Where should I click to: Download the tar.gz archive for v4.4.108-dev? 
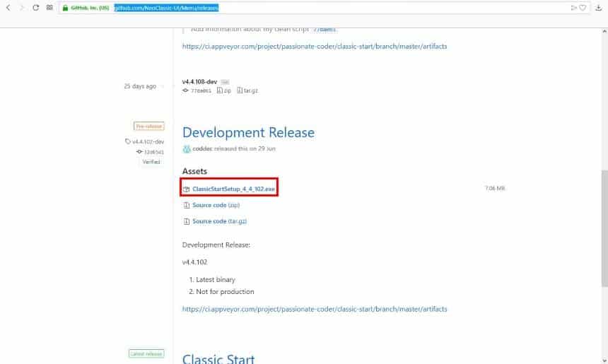(x=247, y=90)
